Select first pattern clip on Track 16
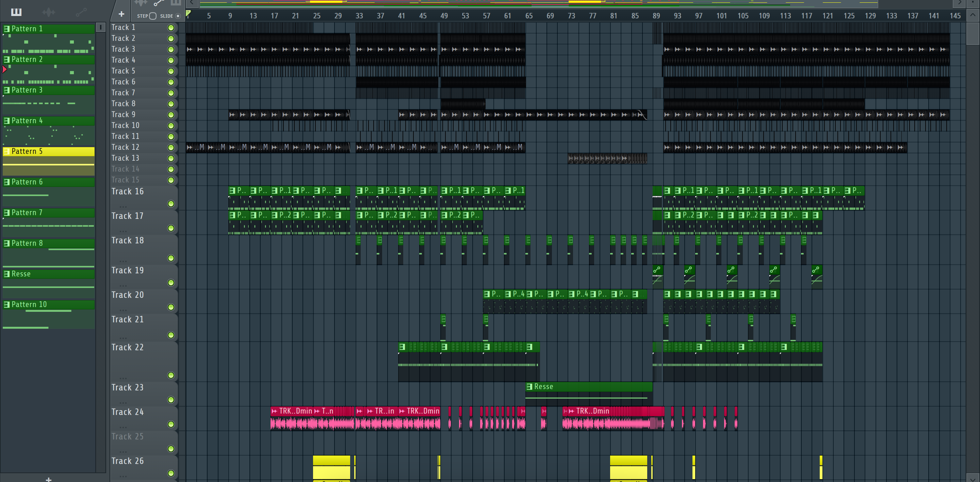 pyautogui.click(x=239, y=198)
